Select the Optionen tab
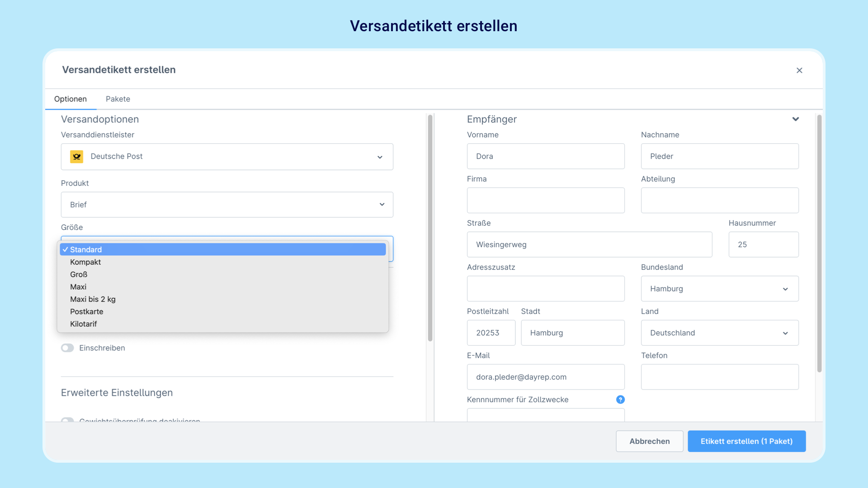 pos(71,99)
